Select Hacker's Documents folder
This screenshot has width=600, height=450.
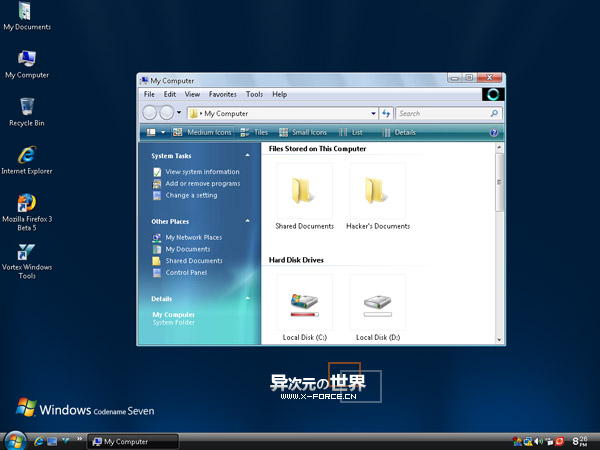click(x=378, y=197)
